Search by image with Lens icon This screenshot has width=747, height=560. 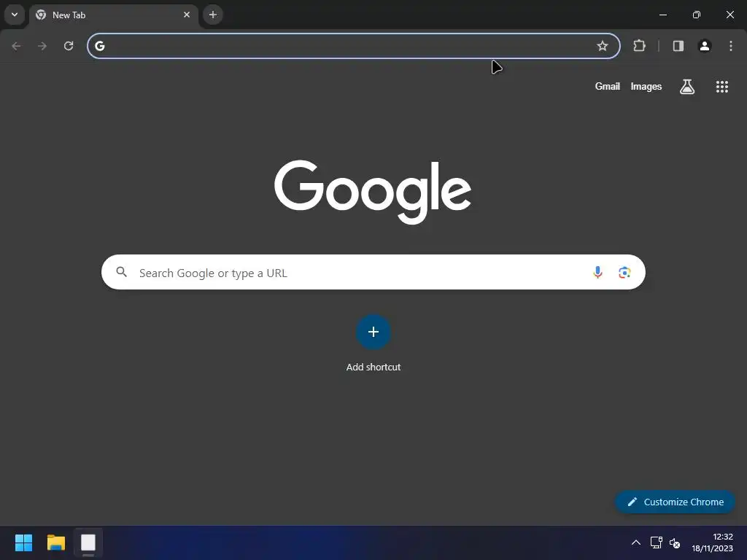click(x=624, y=272)
